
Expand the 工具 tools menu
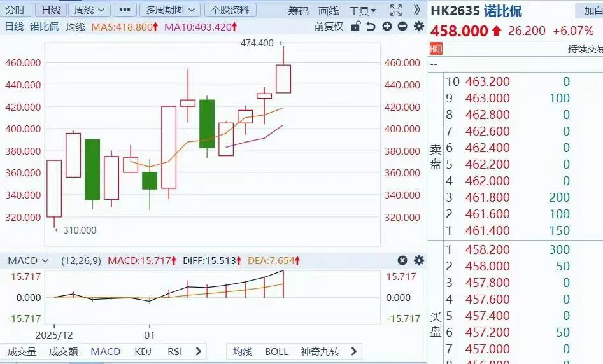click(x=362, y=11)
